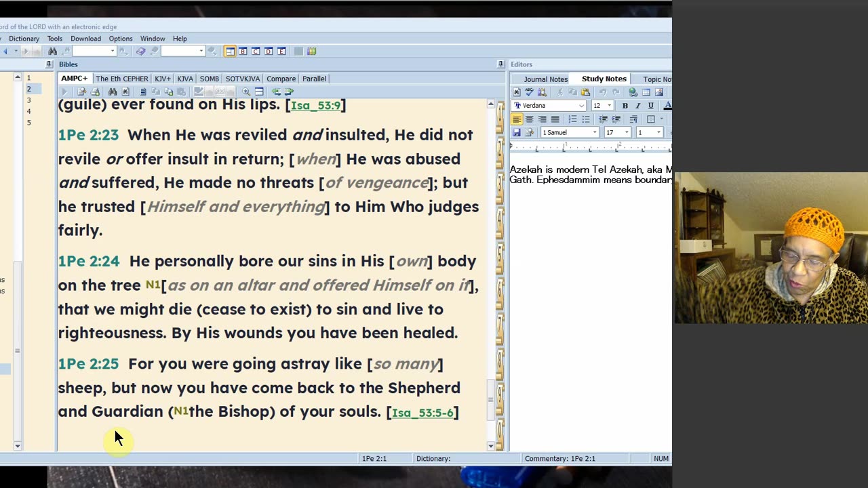Click the purple book dictionary lookup icon

pyautogui.click(x=140, y=52)
